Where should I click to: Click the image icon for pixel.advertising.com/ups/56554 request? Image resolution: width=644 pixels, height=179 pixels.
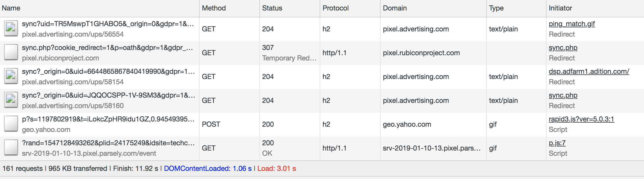click(x=11, y=29)
